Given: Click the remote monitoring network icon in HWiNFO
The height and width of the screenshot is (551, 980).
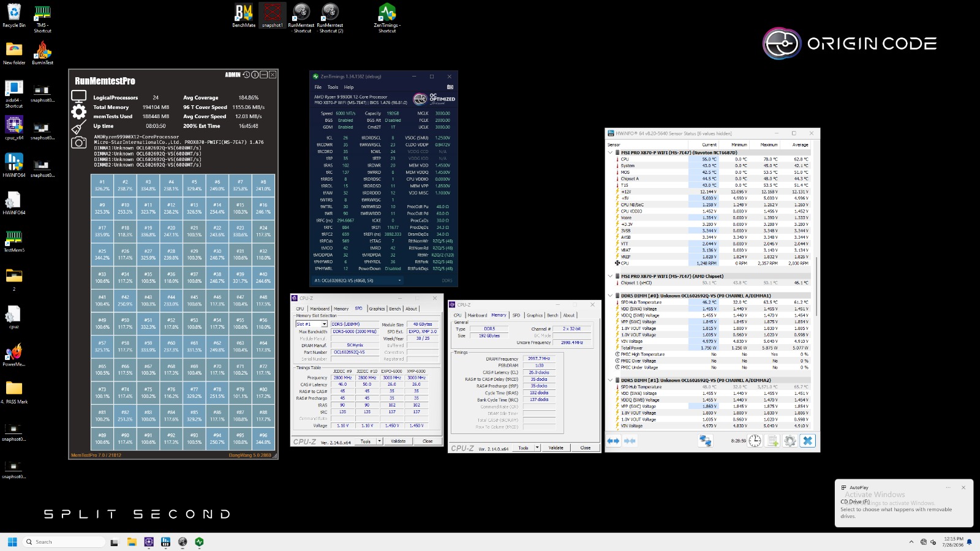Looking at the screenshot, I should click(x=704, y=440).
